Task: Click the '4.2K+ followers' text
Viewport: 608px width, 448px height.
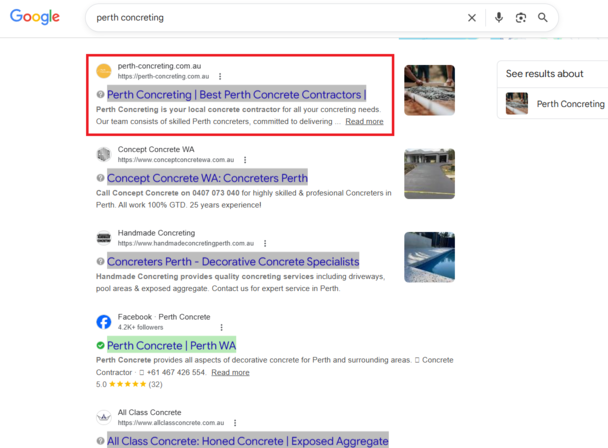Action: [x=140, y=327]
